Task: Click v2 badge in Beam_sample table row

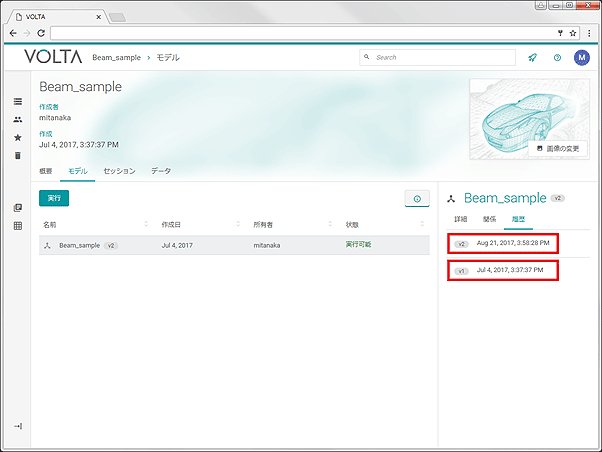Action: click(x=111, y=246)
